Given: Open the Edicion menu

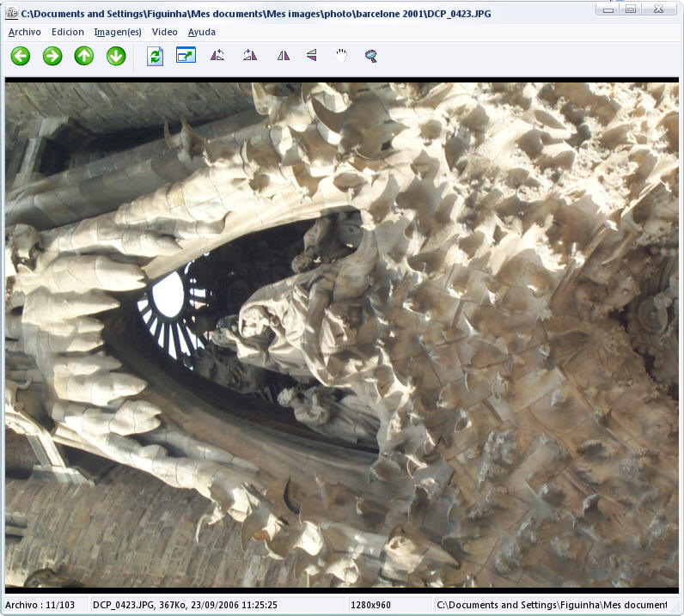Looking at the screenshot, I should pyautogui.click(x=68, y=32).
